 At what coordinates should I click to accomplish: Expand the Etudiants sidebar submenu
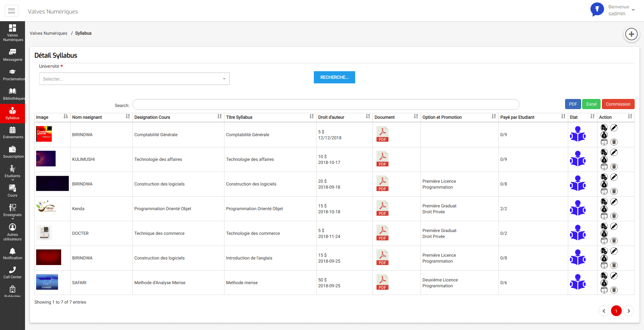pos(13,172)
